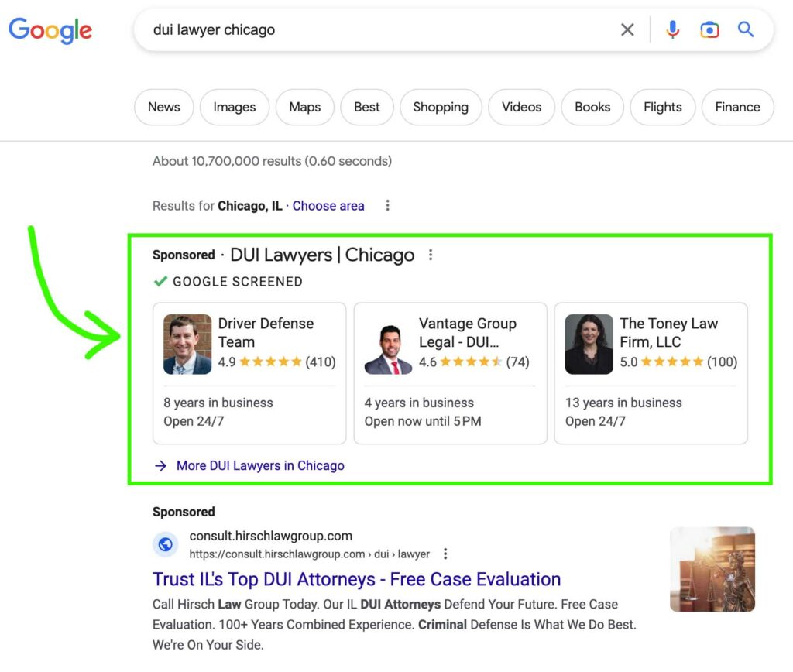Click the globe favicon of consult.hirschlawgroup.com
The image size is (793, 672).
[166, 544]
